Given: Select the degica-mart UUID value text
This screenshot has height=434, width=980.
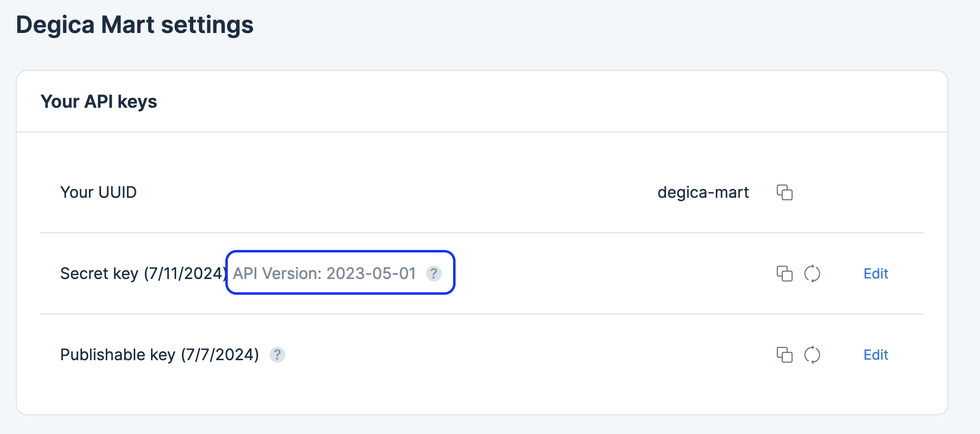Looking at the screenshot, I should [x=703, y=192].
